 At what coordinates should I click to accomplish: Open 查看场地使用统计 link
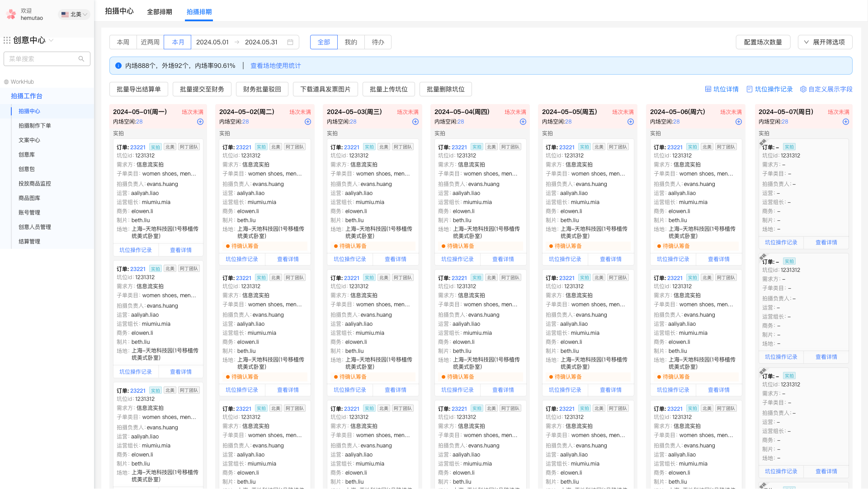coord(275,66)
